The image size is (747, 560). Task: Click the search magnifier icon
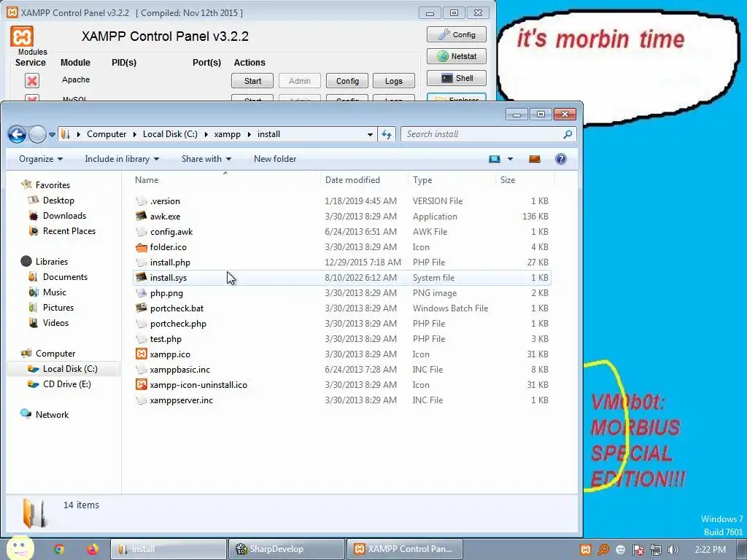(568, 134)
